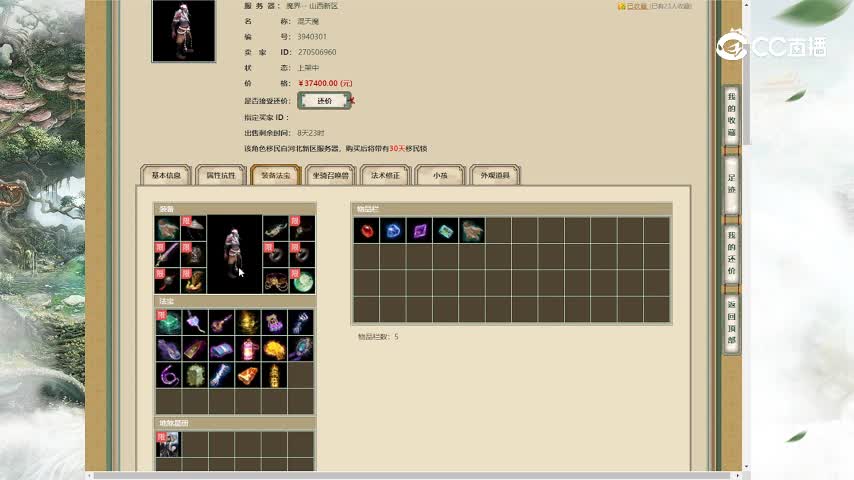
Task: Select the golden boots equipment item
Action: click(x=194, y=281)
